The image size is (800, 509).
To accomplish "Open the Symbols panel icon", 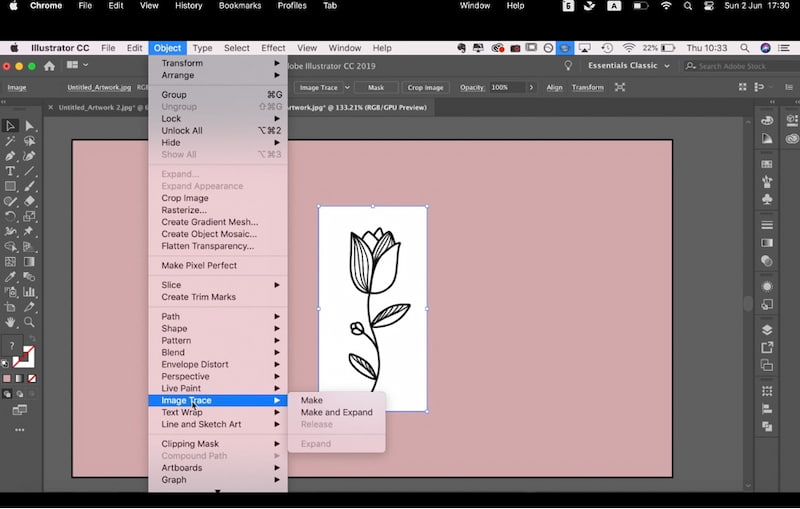I will pos(766,199).
